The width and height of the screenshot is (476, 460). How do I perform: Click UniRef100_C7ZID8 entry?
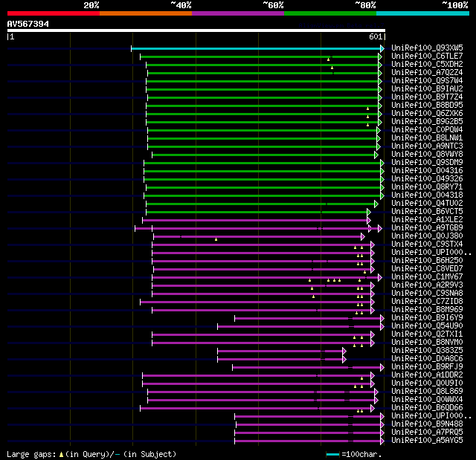[427, 302]
